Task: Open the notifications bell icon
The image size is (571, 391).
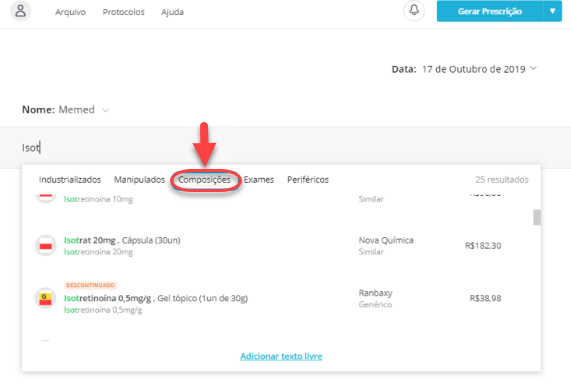Action: [x=414, y=11]
